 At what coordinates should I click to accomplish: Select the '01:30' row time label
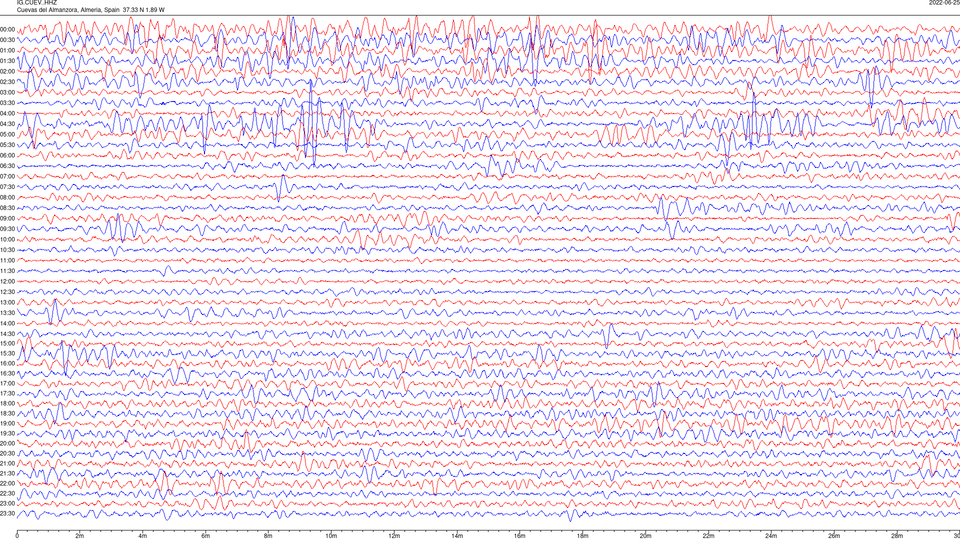7,61
